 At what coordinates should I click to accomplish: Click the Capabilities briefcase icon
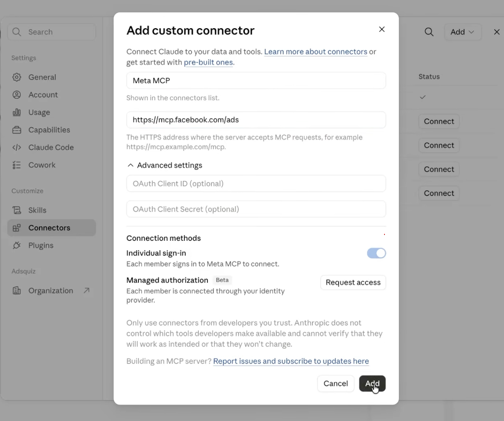coord(17,130)
